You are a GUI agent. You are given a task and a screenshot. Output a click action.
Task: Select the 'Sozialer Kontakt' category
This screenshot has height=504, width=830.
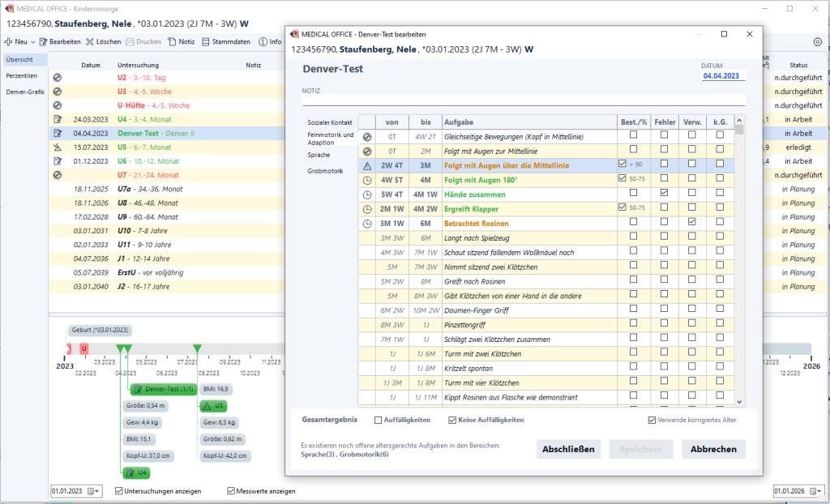tap(330, 122)
